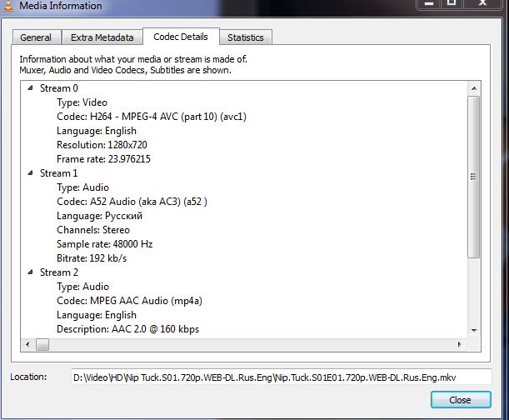Select the 'Type: Video' row

click(82, 102)
